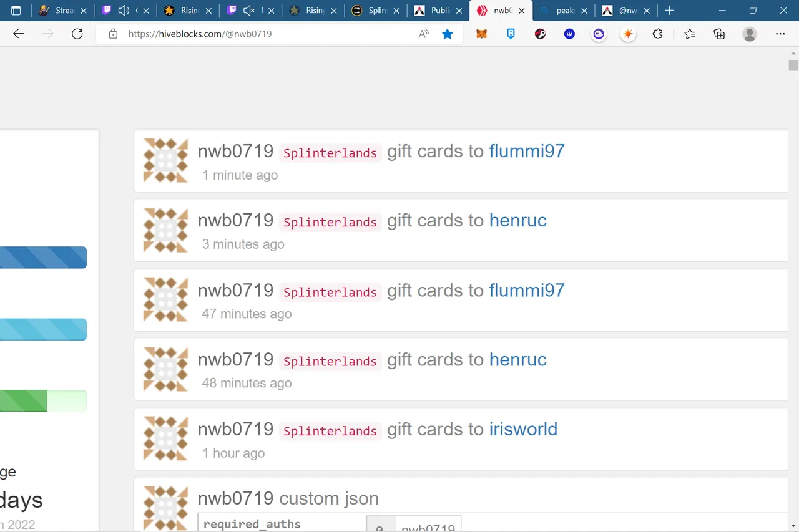The image size is (799, 532).
Task: Click the "required_auths" field label
Action: point(252,524)
